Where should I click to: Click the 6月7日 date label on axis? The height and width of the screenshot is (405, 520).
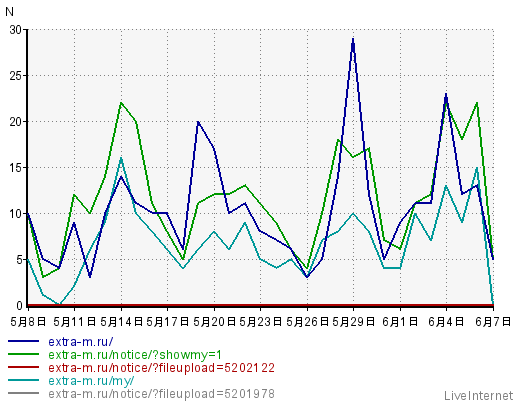click(x=493, y=322)
